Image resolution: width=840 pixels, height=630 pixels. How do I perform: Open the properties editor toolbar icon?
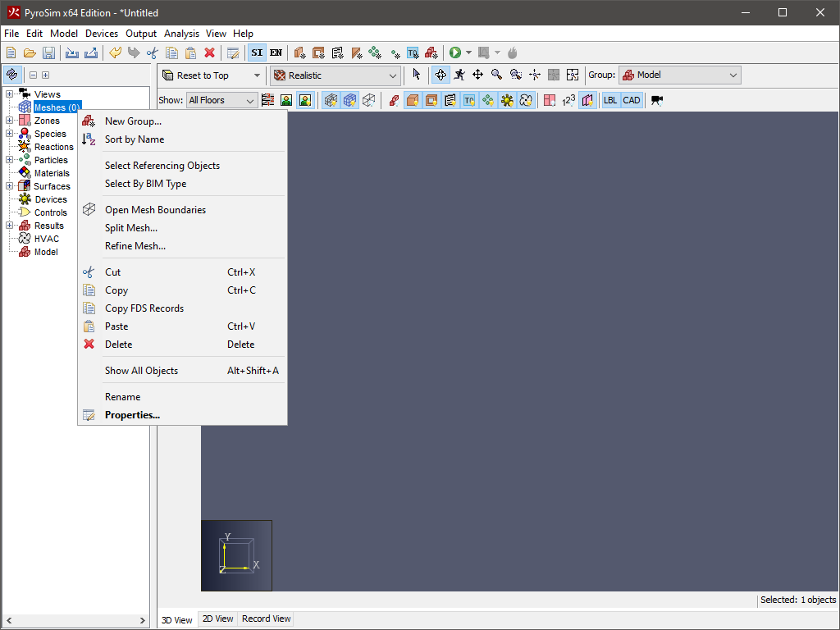coord(232,53)
